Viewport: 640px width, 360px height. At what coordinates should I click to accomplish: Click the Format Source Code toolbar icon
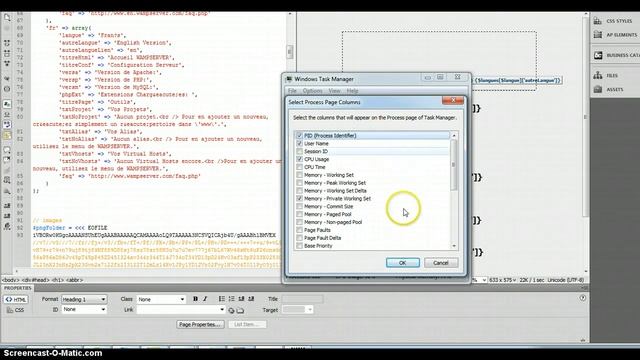click(x=7, y=226)
